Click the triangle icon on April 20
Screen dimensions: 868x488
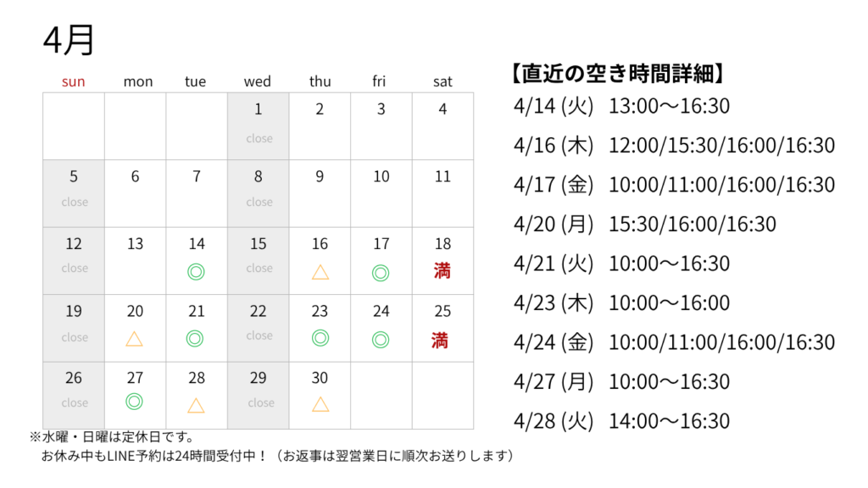click(134, 339)
